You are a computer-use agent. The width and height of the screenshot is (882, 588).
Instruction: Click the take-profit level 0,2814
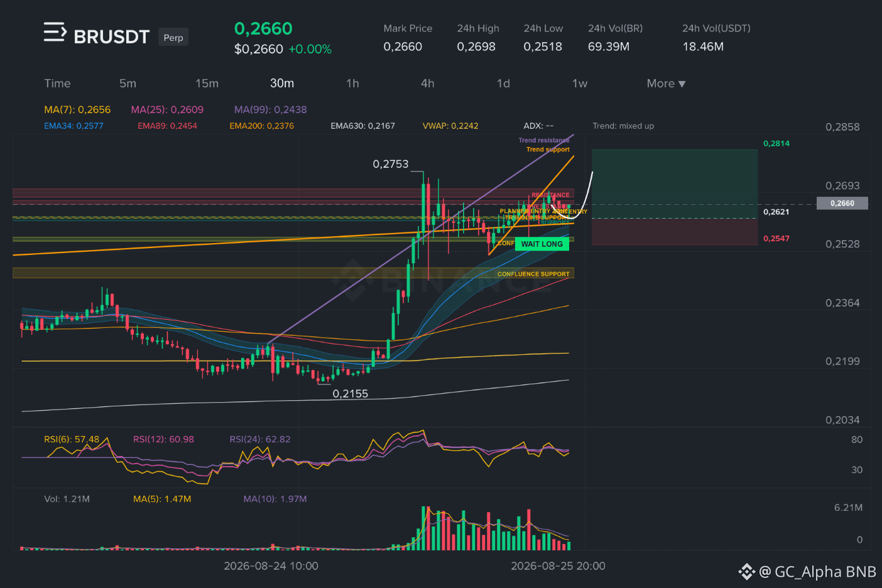point(776,143)
